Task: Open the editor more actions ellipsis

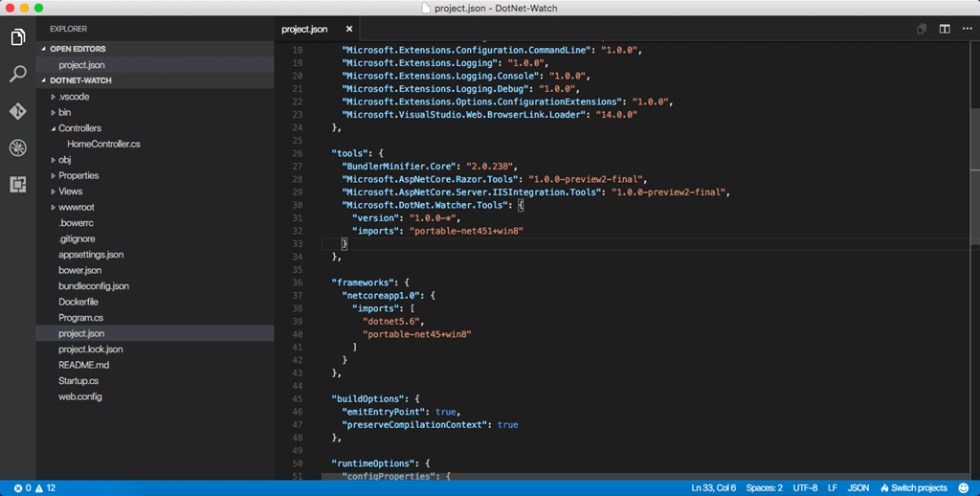Action: tap(967, 30)
